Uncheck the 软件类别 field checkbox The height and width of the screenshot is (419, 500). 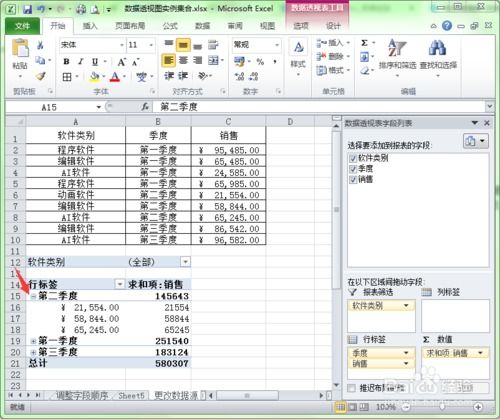point(353,158)
